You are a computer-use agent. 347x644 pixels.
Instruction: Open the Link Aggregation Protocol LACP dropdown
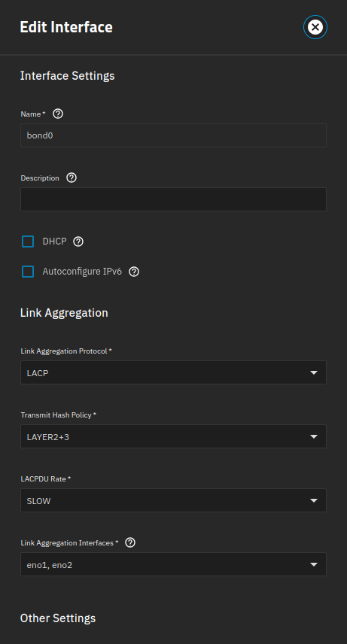coord(173,372)
